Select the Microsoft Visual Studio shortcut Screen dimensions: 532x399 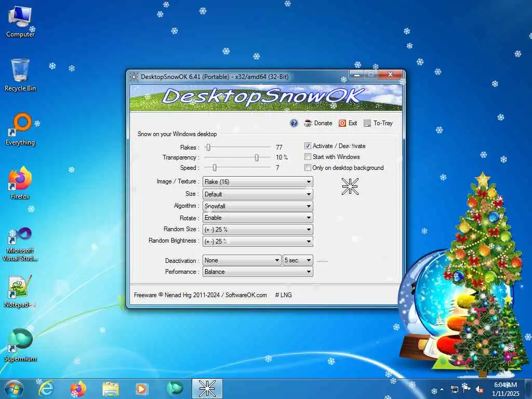[20, 244]
